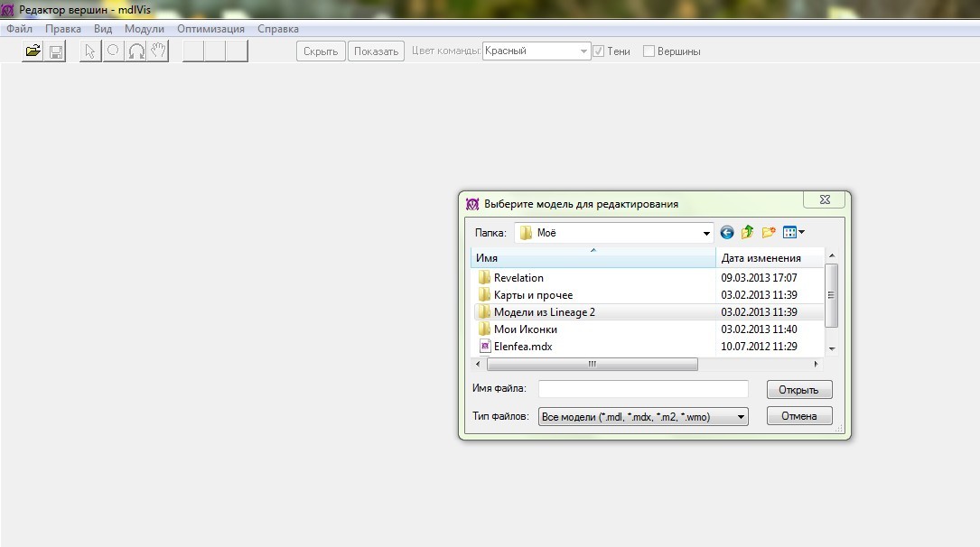Sort by the Имя column header
The image size is (980, 547).
593,258
